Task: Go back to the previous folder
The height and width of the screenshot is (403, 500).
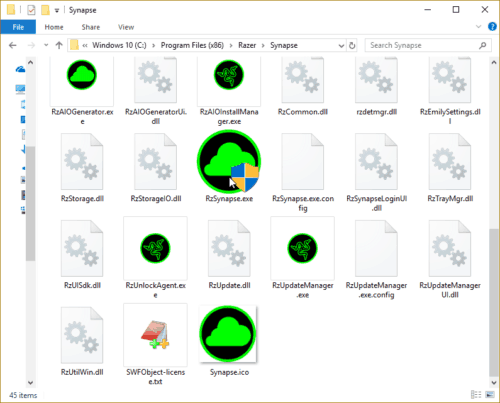Action: [13, 45]
